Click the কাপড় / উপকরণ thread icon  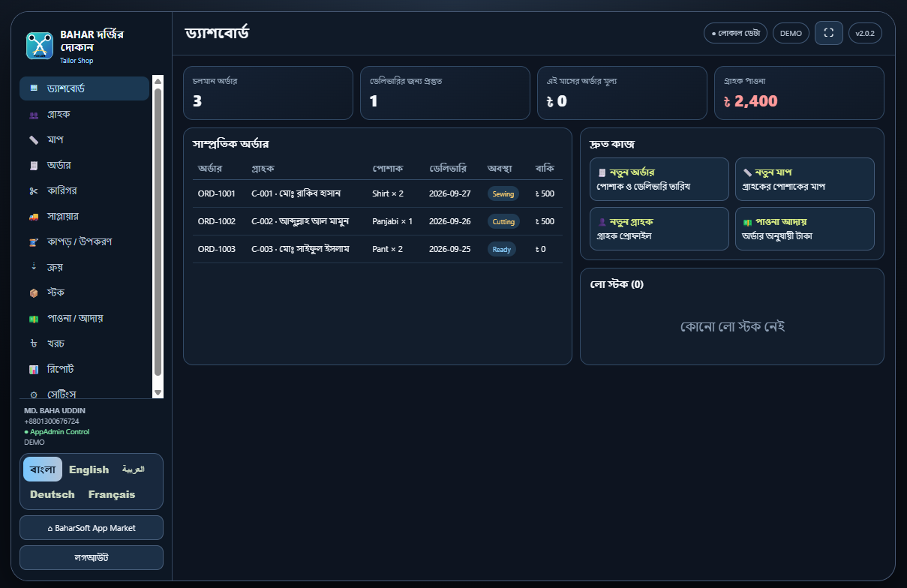[34, 241]
